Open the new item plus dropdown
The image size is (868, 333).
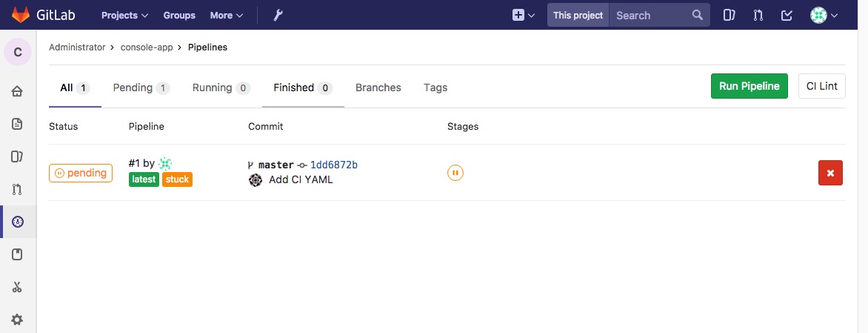tap(523, 15)
